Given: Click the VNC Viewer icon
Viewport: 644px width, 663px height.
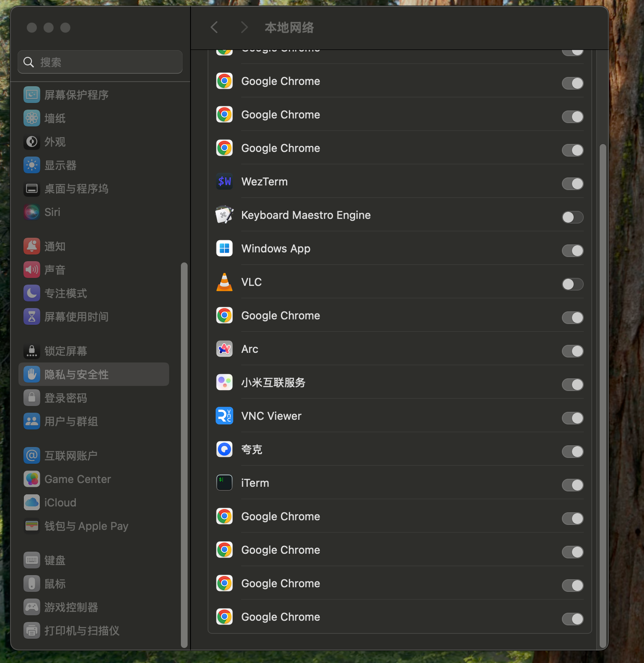Looking at the screenshot, I should click(224, 416).
